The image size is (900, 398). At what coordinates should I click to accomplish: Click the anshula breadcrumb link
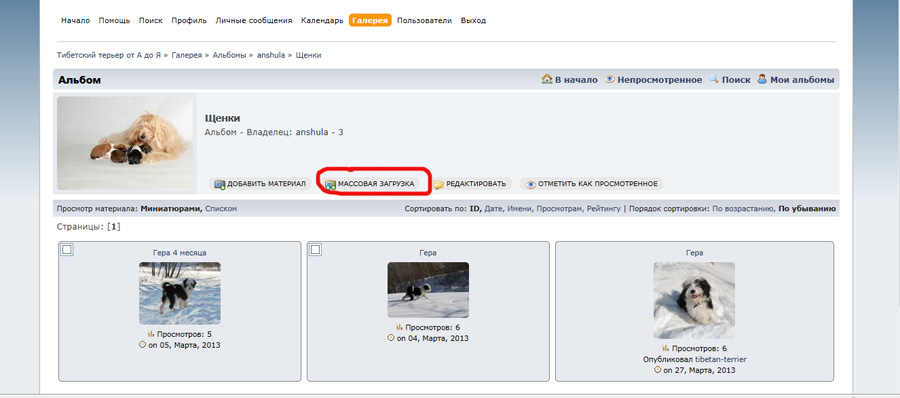pos(271,55)
